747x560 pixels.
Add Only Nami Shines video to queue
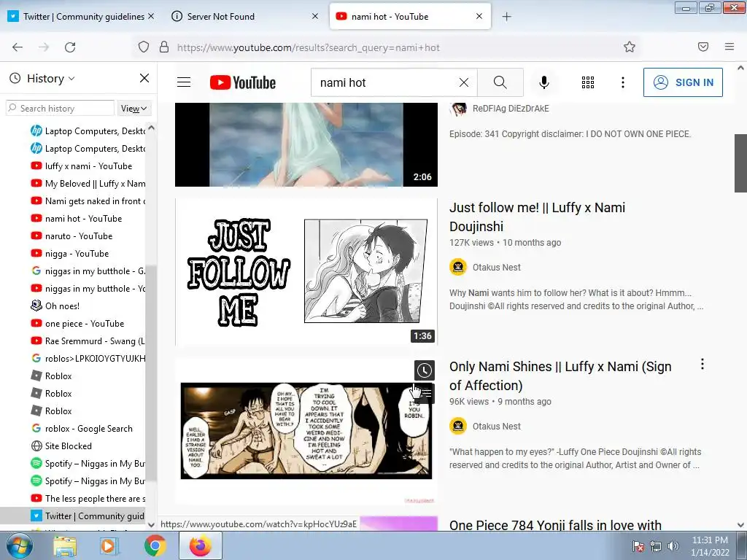click(x=426, y=393)
